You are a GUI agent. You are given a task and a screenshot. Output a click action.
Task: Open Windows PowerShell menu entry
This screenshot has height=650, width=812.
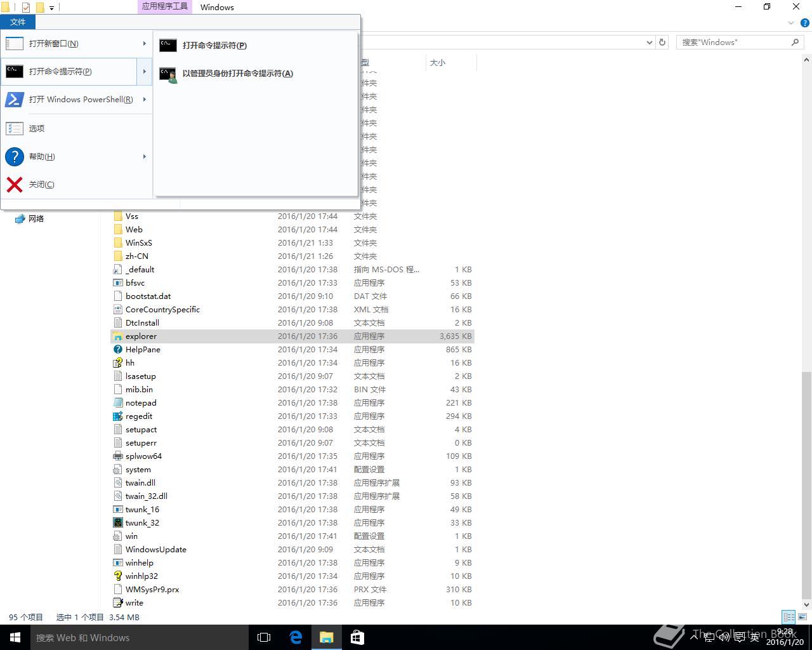76,100
